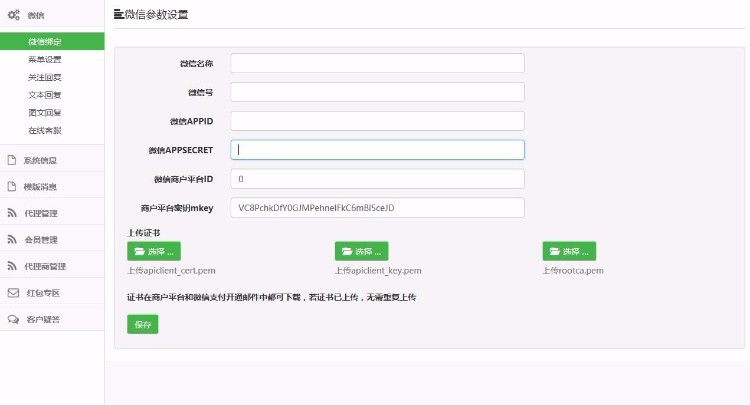Click the 微信APPID field label
The image size is (750, 405).
click(x=191, y=121)
